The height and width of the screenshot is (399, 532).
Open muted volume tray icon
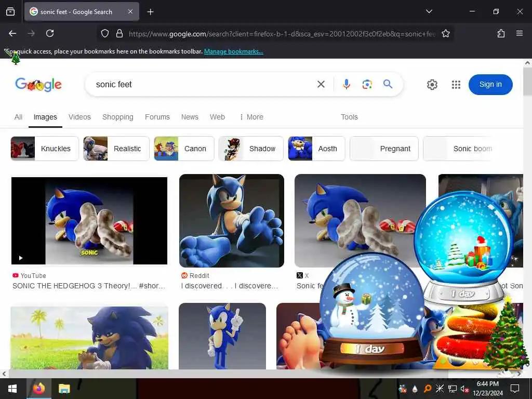(464, 389)
